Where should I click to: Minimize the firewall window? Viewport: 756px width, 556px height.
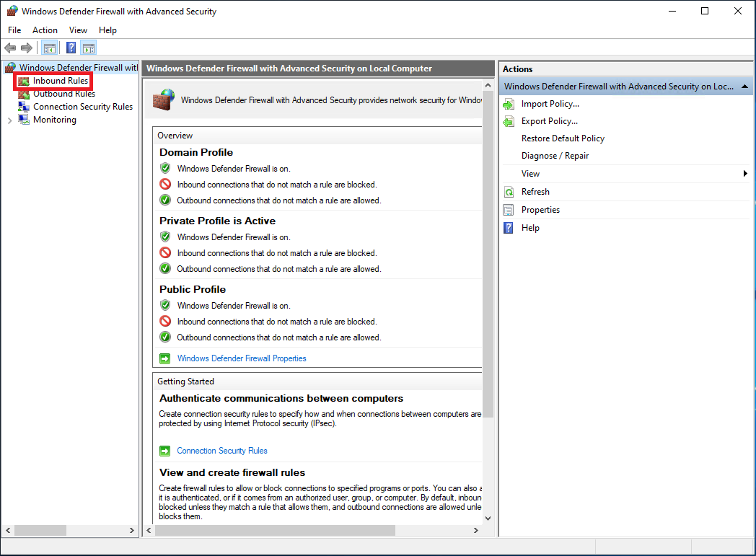point(672,11)
